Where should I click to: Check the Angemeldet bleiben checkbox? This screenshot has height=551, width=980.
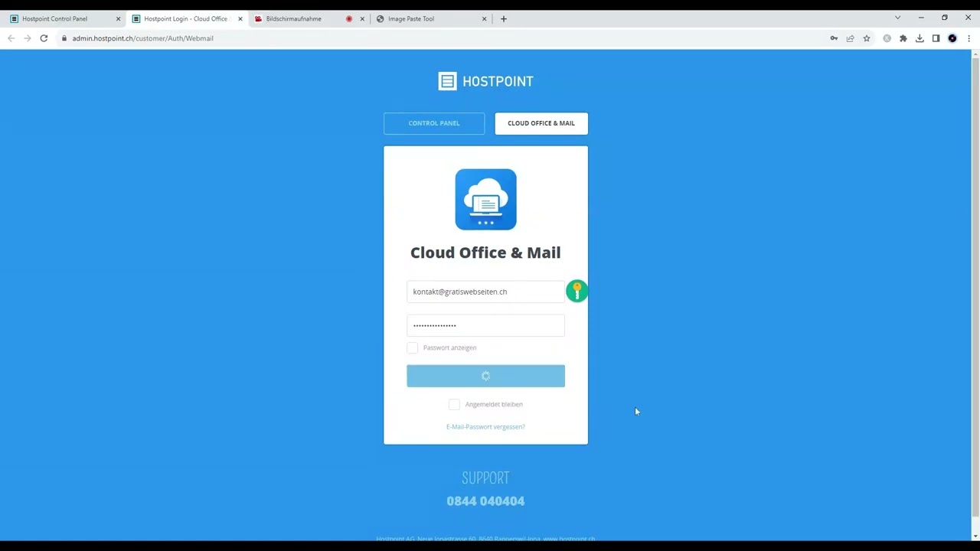(454, 404)
